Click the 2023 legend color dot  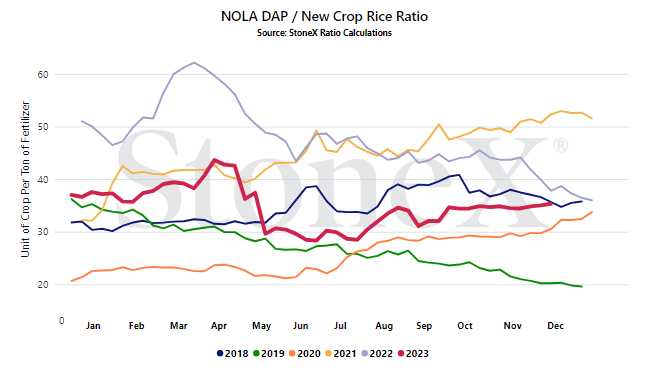pos(401,353)
